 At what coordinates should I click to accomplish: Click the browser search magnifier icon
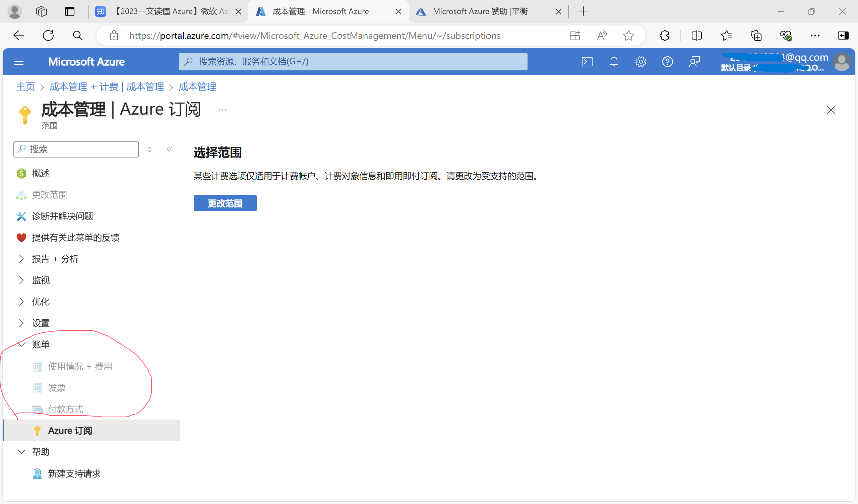click(78, 36)
